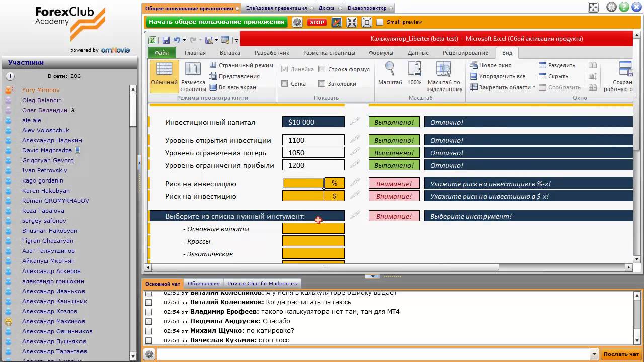Click the risk percent input cell
This screenshot has height=362, width=644.
[x=303, y=184]
